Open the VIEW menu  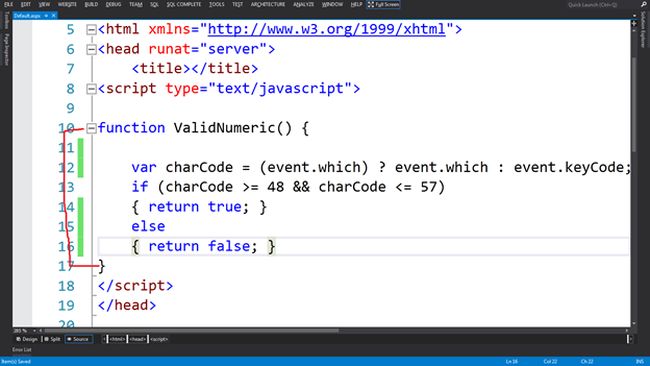coord(44,4)
